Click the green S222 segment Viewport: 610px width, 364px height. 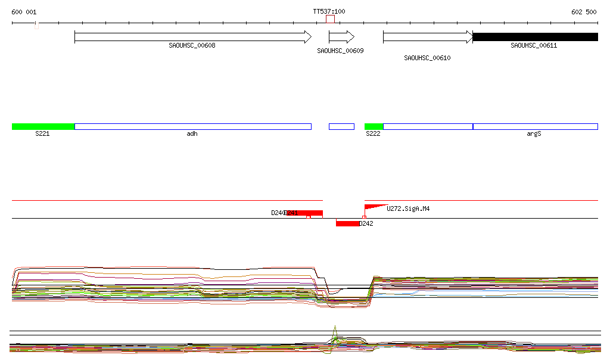(x=374, y=126)
